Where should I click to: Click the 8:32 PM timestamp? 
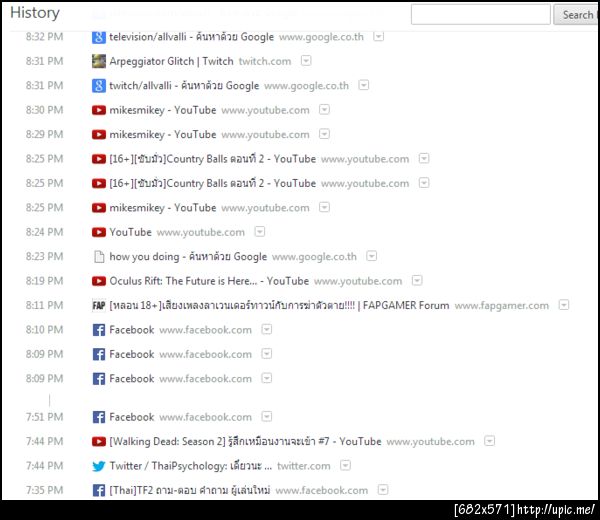pyautogui.click(x=44, y=37)
